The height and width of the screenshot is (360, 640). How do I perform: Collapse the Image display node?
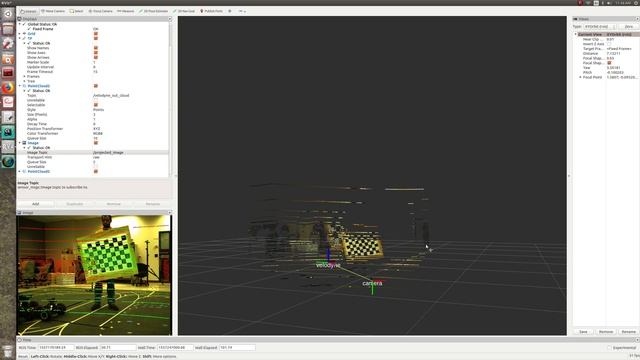tap(20, 143)
